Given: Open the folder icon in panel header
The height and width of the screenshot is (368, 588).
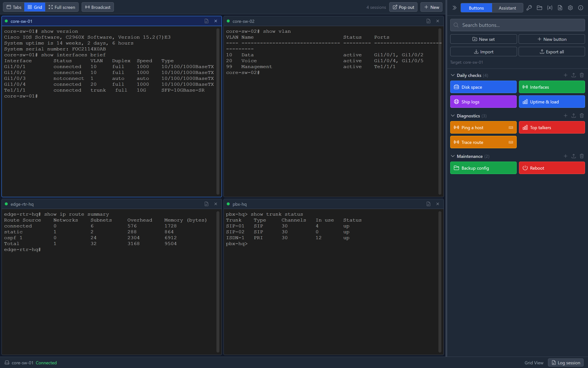Looking at the screenshot, I should 539,8.
